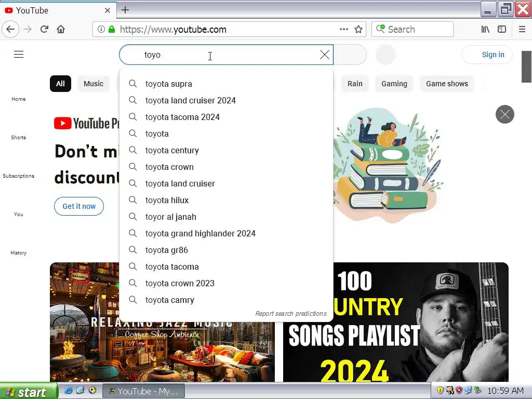Image resolution: width=532 pixels, height=399 pixels.
Task: Open a new browser tab
Action: [x=125, y=10]
